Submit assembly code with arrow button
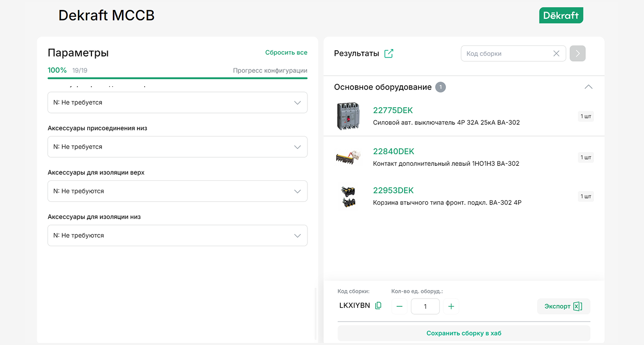 click(578, 53)
